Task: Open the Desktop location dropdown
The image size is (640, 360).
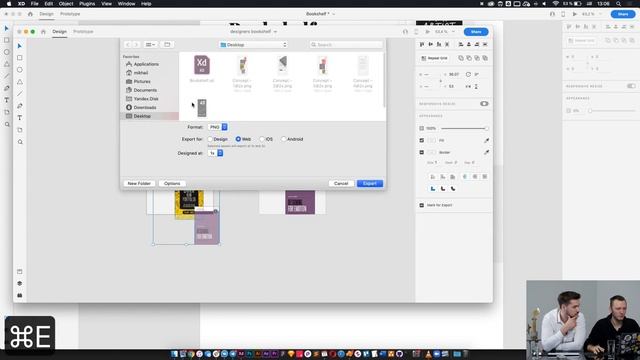Action: (253, 44)
